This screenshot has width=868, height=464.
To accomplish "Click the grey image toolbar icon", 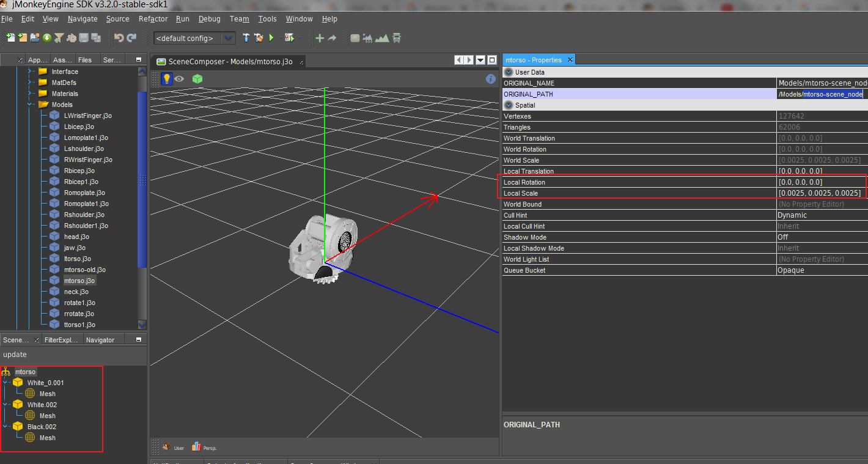I will coord(355,38).
